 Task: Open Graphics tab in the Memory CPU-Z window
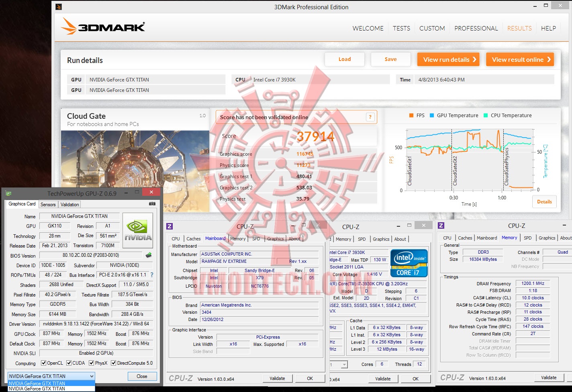[x=547, y=238]
